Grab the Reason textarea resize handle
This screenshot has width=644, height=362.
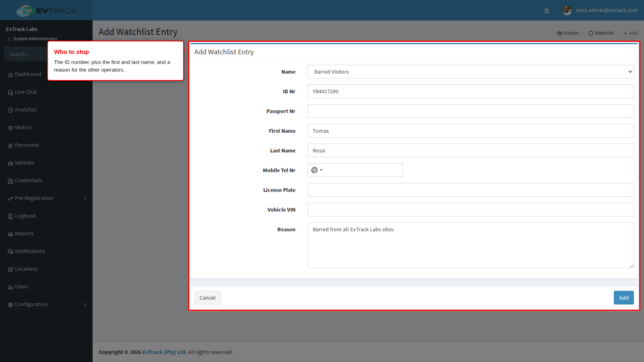click(632, 266)
